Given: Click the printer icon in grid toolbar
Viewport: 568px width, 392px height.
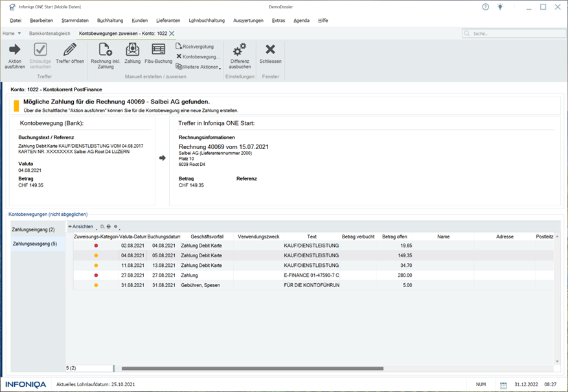Looking at the screenshot, I should pos(109,226).
